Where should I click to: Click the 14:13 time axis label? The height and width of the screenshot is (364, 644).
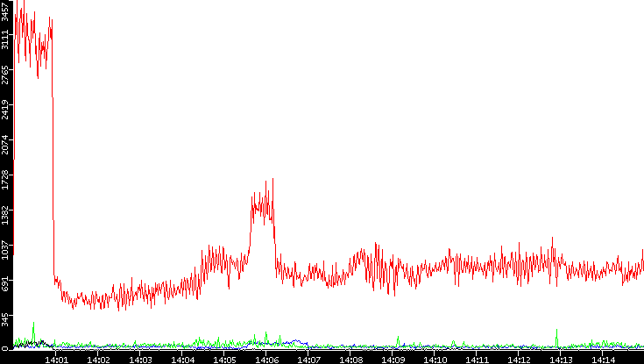[x=560, y=359]
